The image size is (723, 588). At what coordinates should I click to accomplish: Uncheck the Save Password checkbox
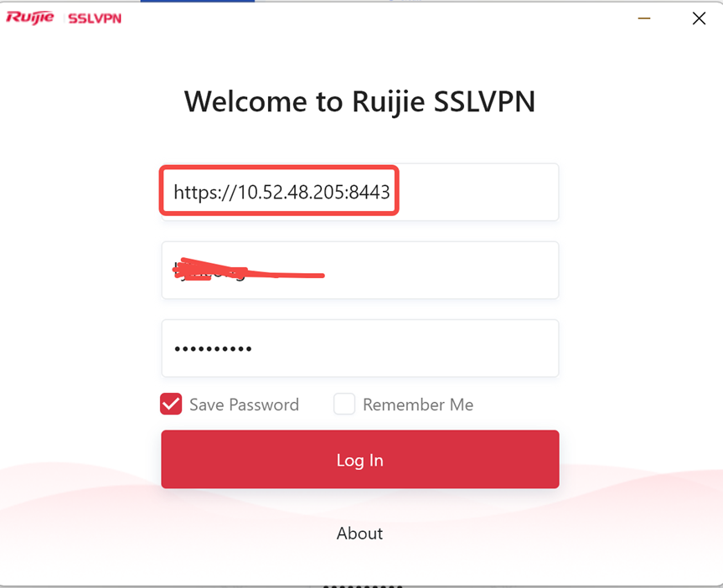171,404
